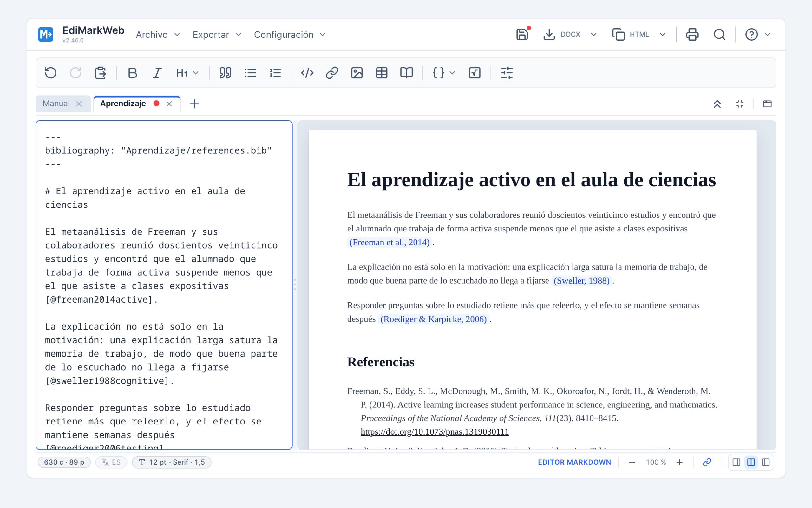
Task: Click the paste clipboard icon
Action: click(x=100, y=73)
